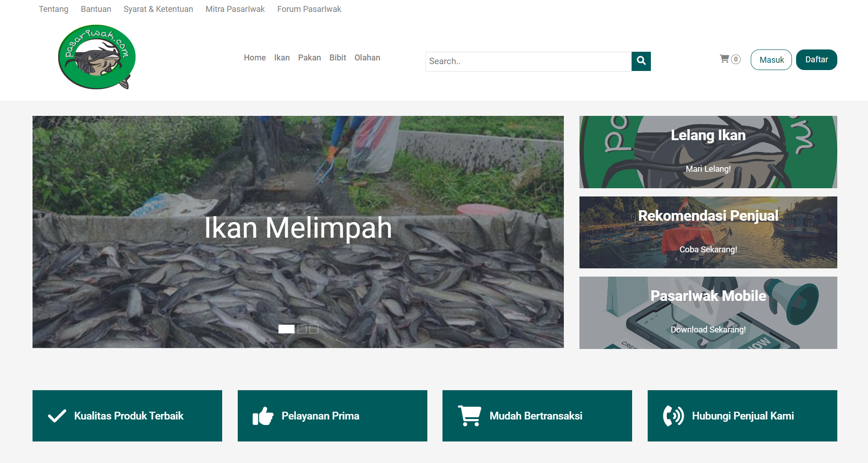Switch to the second carousel slide indicator

click(302, 329)
